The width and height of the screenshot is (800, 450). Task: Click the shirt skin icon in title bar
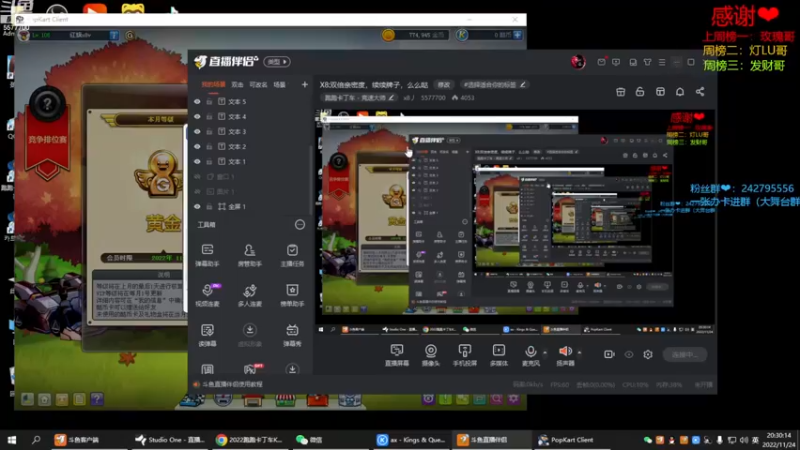647,62
